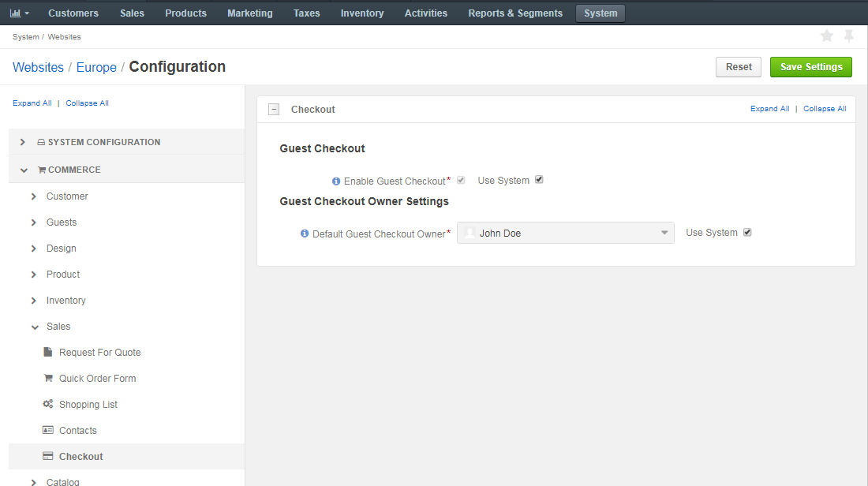Collapse the Sales tree node
Image resolution: width=868 pixels, height=486 pixels.
35,327
